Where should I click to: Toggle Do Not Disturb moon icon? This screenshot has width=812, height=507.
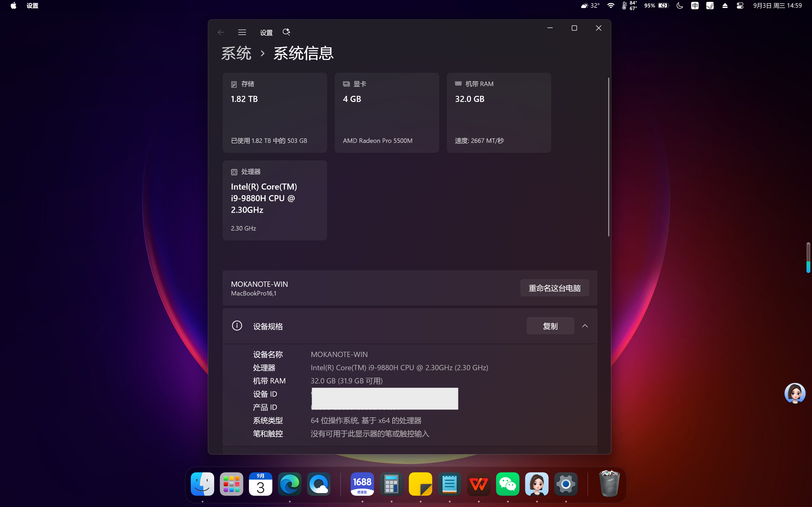coord(680,6)
